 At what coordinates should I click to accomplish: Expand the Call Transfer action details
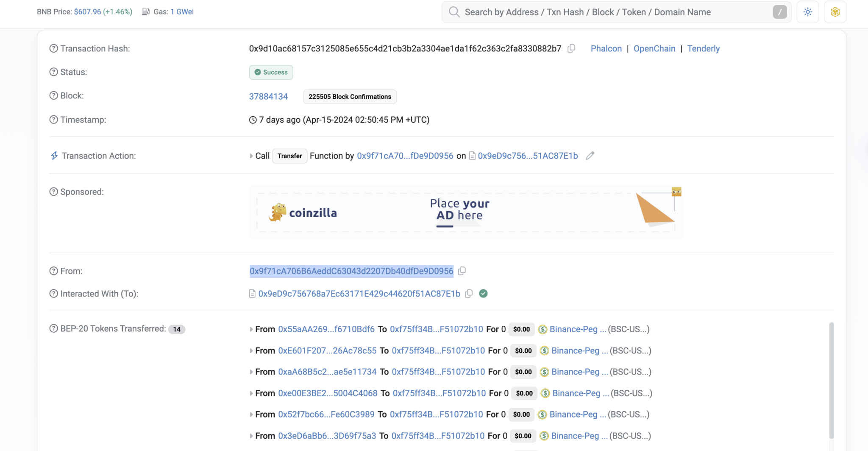[250, 156]
